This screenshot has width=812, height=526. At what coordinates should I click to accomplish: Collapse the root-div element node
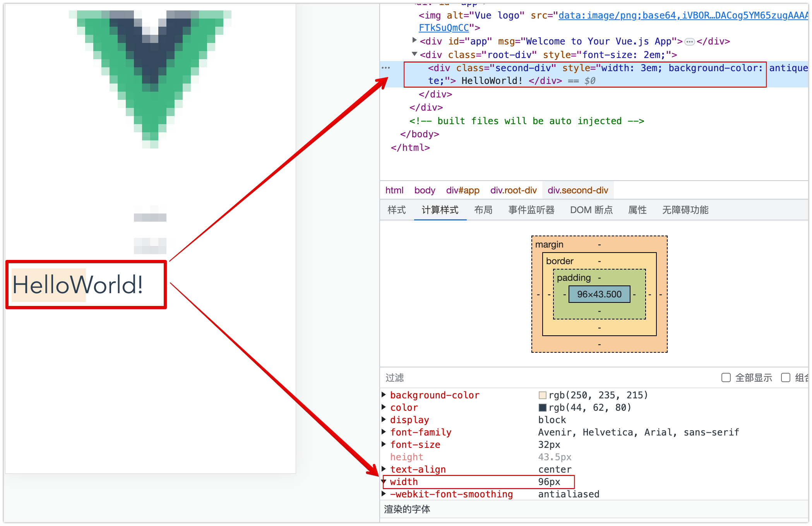pos(415,54)
